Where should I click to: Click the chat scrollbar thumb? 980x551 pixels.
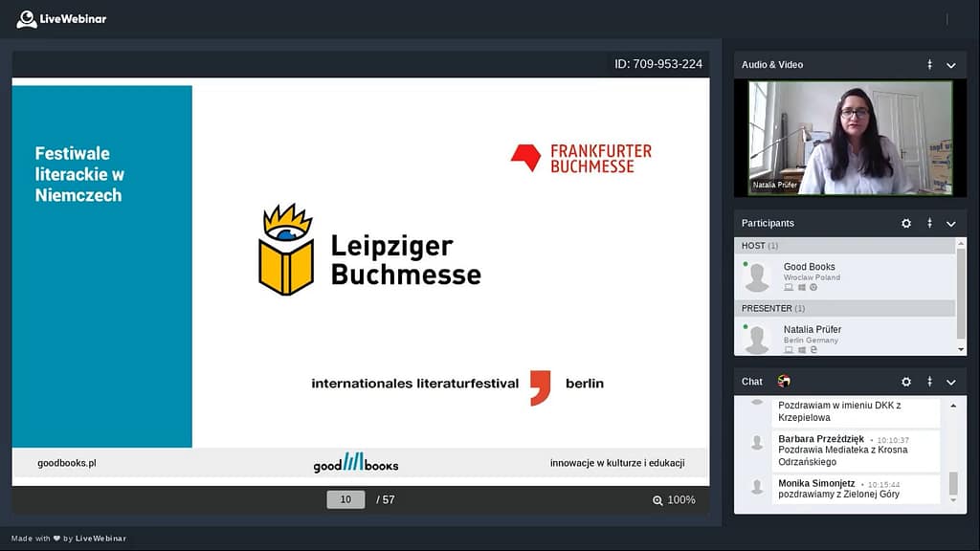click(x=953, y=483)
